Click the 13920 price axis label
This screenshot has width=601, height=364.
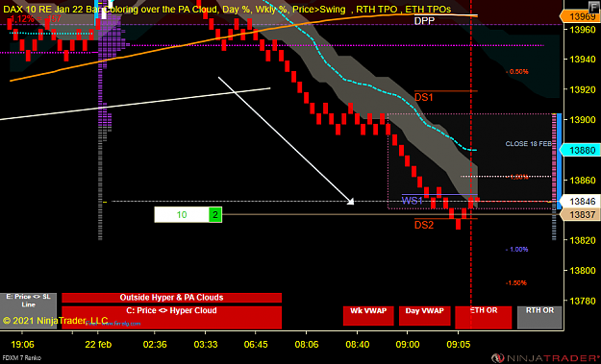583,89
